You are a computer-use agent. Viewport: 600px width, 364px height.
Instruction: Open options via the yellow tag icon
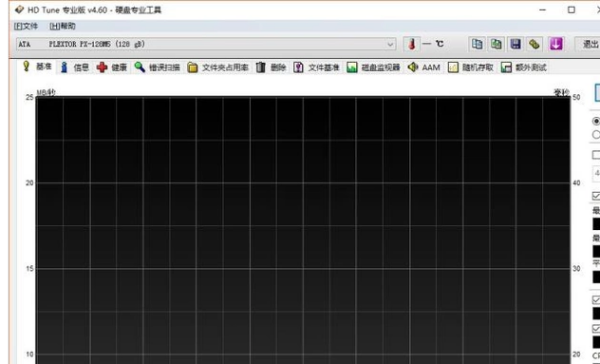coord(535,44)
